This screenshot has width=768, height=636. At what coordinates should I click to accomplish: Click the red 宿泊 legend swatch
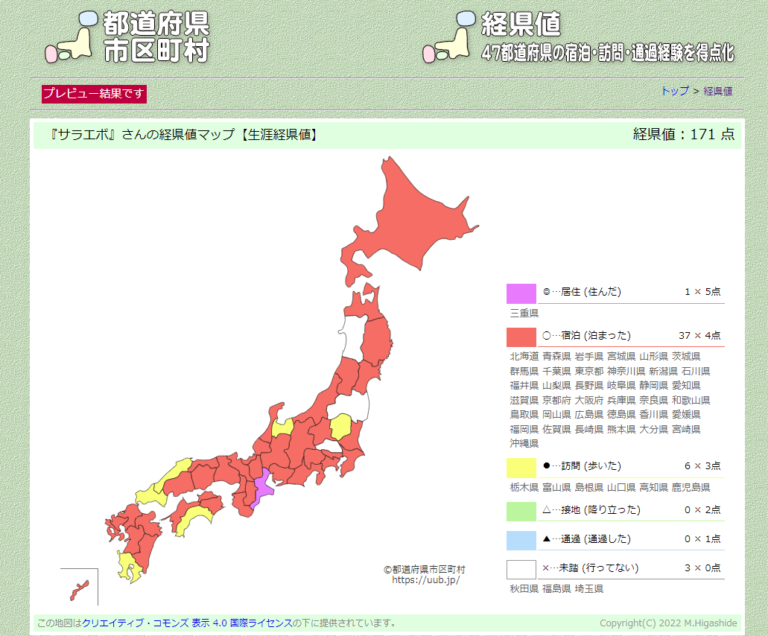click(521, 336)
